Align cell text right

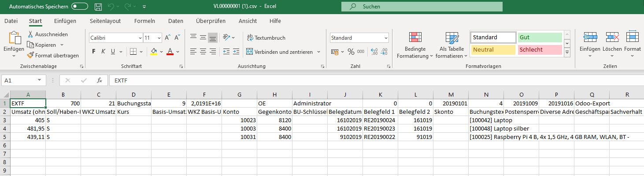click(213, 52)
